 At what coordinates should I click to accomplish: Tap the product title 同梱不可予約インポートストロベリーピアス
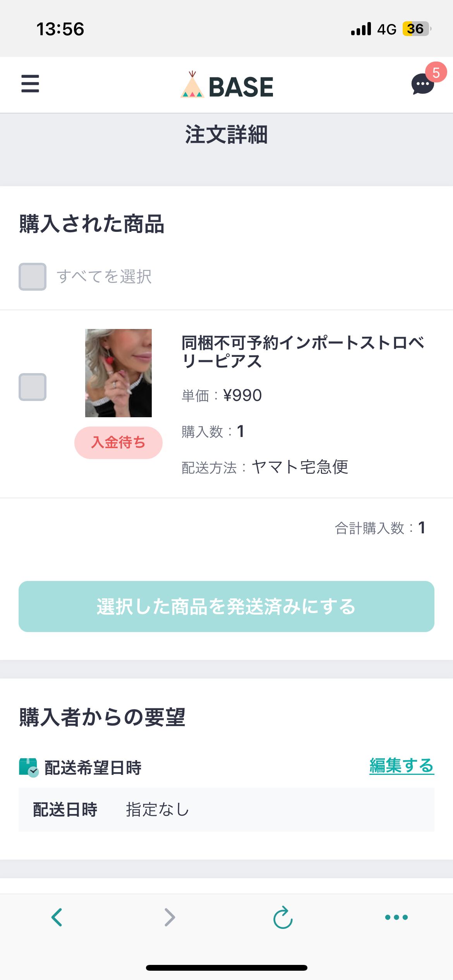point(303,352)
